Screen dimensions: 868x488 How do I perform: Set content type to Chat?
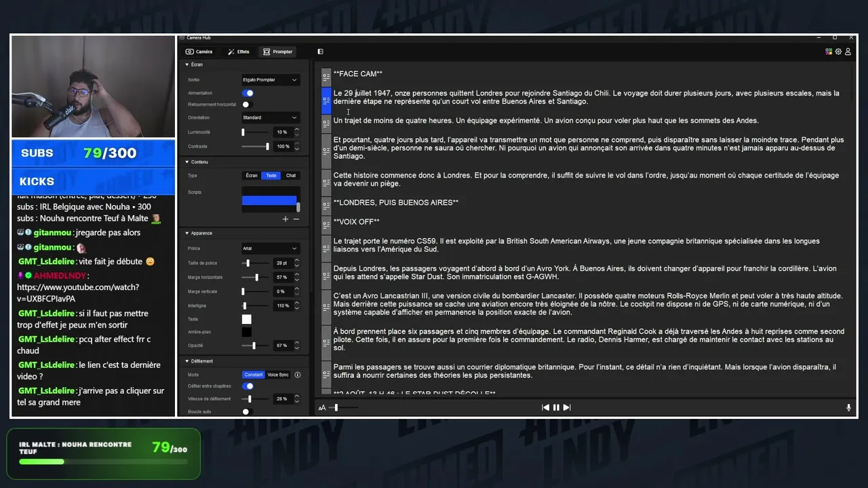point(290,176)
